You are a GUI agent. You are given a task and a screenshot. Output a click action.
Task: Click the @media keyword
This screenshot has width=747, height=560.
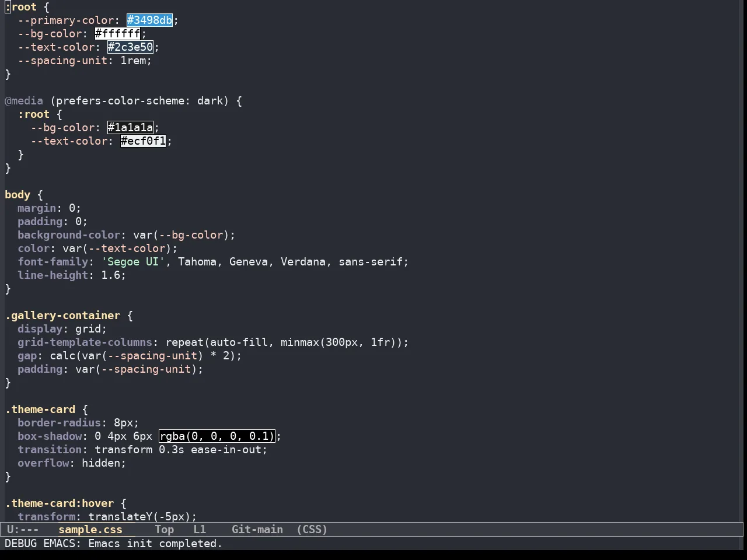coord(24,101)
